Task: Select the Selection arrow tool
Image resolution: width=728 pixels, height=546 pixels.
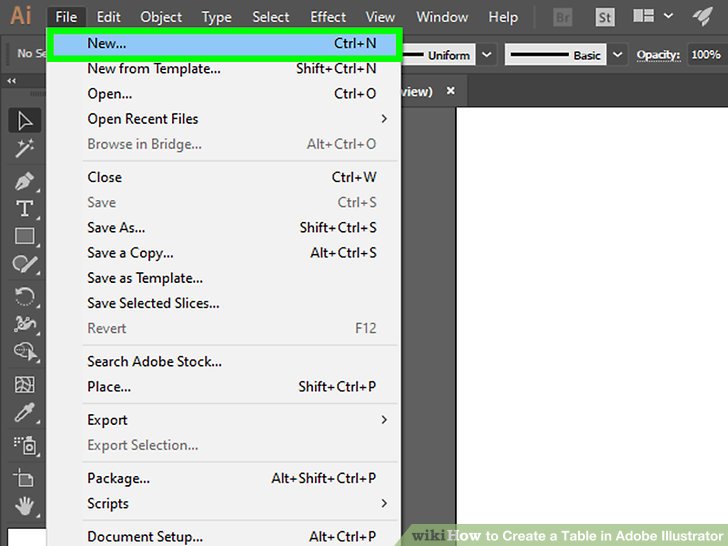Action: click(24, 121)
